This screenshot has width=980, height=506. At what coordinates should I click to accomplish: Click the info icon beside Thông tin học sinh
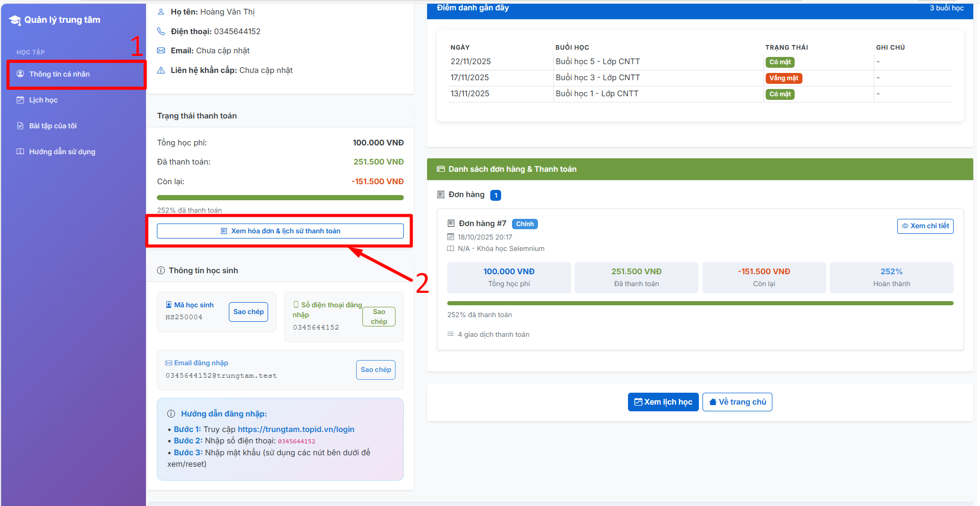pyautogui.click(x=161, y=271)
